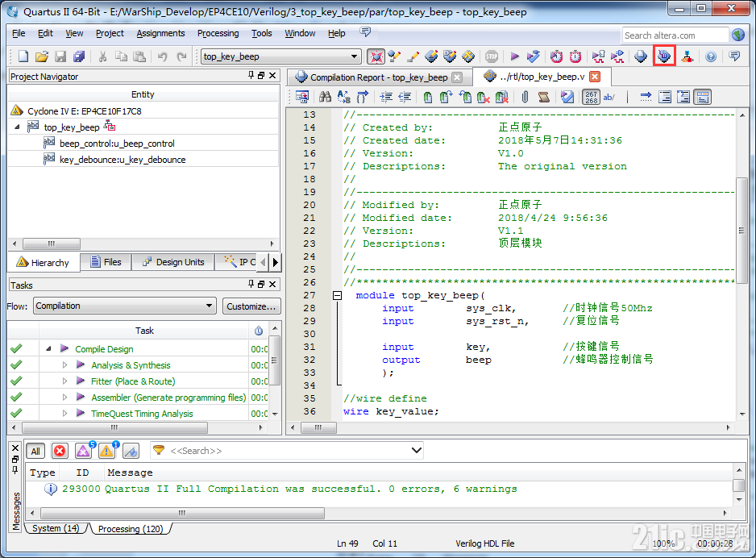This screenshot has height=558, width=756.
Task: Select key_debounce:u_key_debounce entity
Action: (123, 159)
